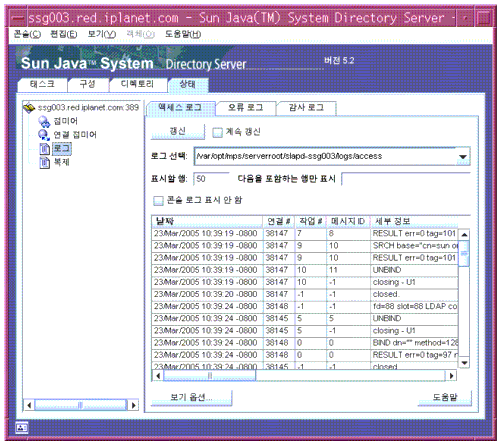
Task: Open the 로그 선택 dropdown arrow
Action: click(463, 157)
